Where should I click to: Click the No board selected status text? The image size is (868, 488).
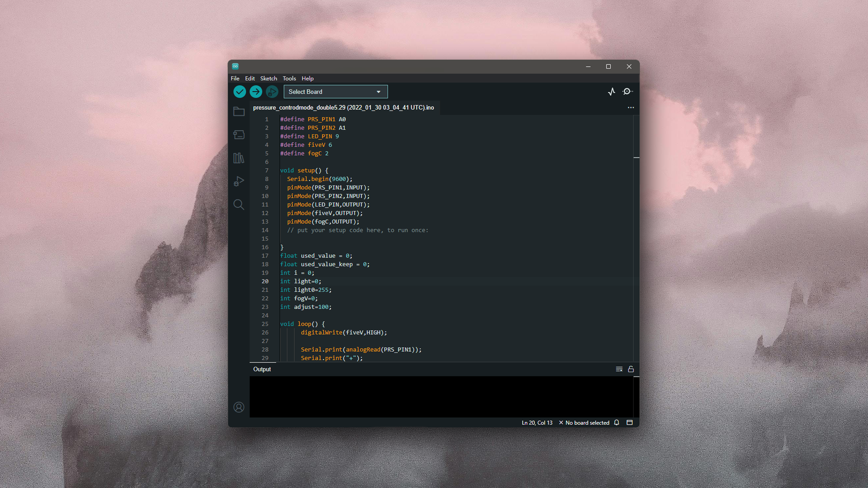(x=587, y=423)
